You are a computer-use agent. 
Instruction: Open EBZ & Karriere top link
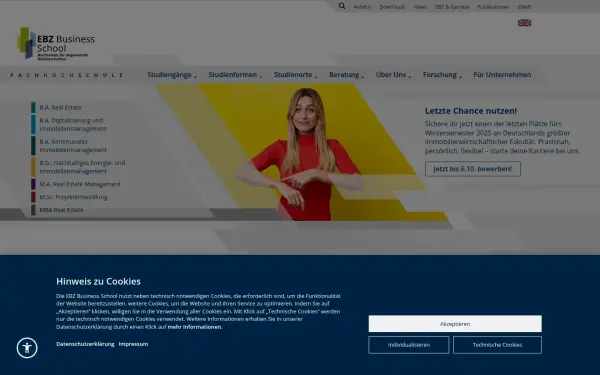click(x=452, y=7)
